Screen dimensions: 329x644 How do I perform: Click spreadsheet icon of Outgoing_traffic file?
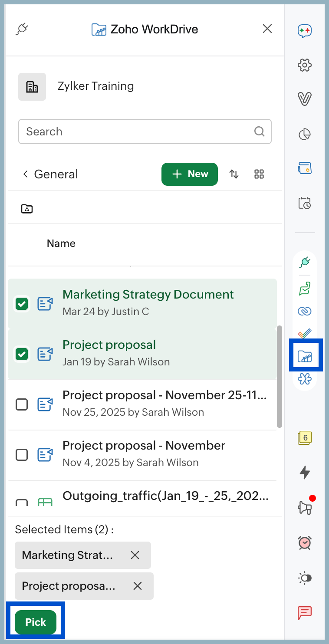pyautogui.click(x=45, y=502)
